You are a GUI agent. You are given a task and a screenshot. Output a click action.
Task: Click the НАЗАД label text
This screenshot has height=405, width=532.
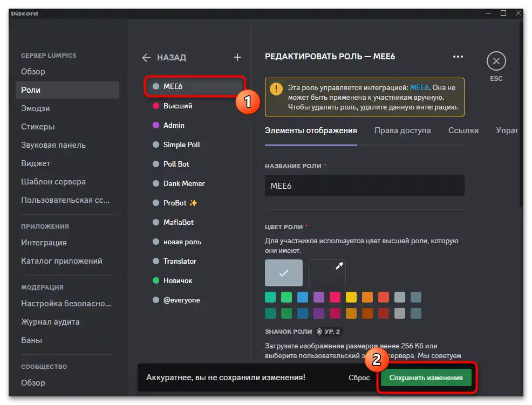pos(172,58)
